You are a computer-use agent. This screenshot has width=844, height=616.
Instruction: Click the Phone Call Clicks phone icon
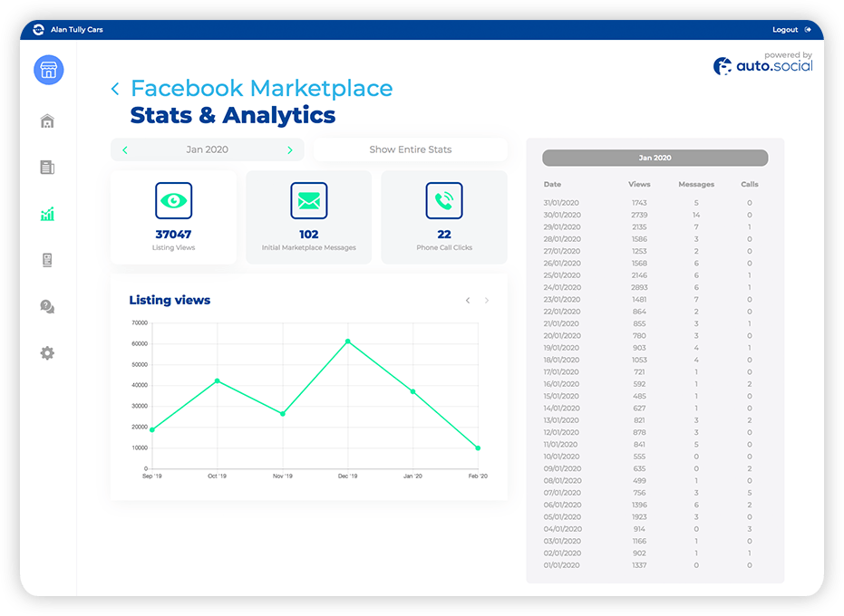pyautogui.click(x=444, y=201)
